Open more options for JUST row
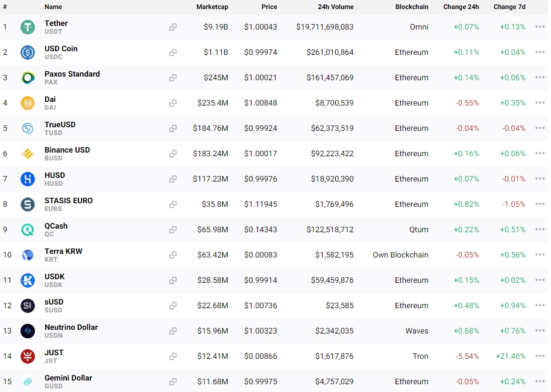This screenshot has width=551, height=392. (x=540, y=356)
